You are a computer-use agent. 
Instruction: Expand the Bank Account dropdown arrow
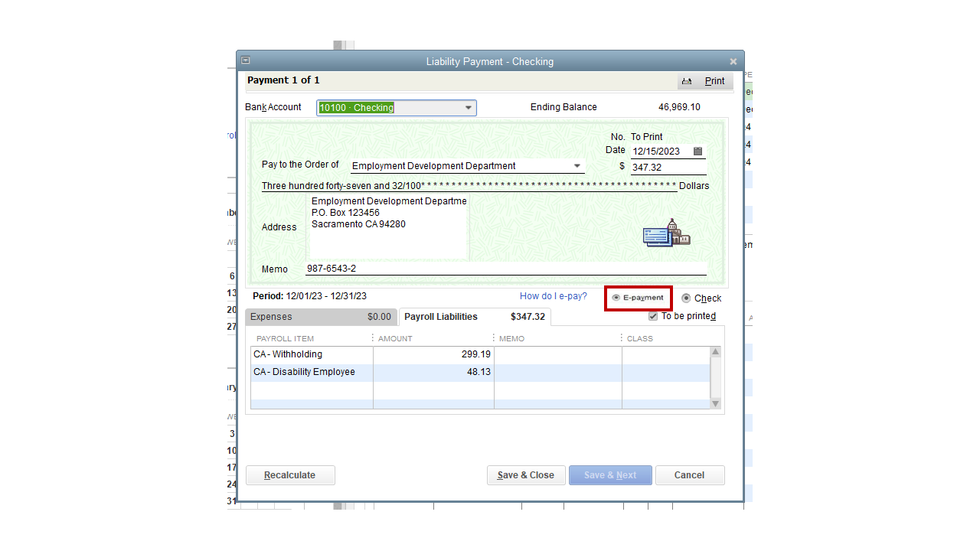[469, 108]
